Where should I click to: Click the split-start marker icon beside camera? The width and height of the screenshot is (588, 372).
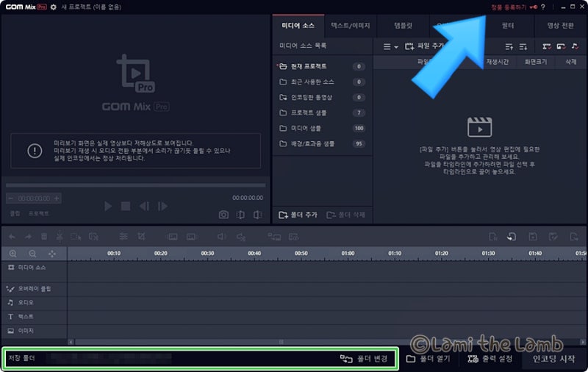(240, 215)
